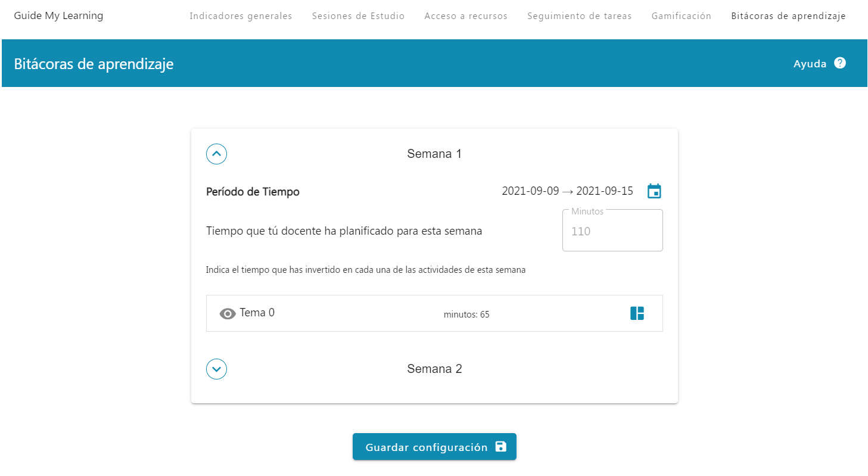Click the Guide My Learning logo
The height and width of the screenshot is (476, 868).
(58, 15)
